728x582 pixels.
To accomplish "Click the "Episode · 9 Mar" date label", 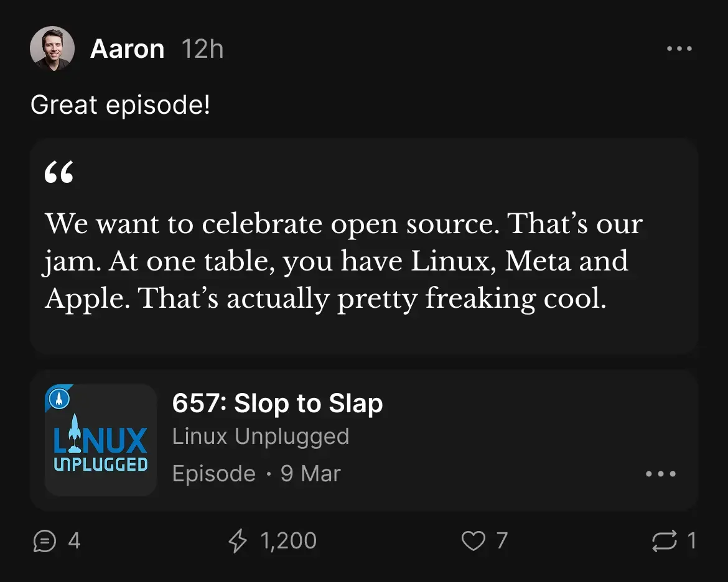I will pos(256,474).
